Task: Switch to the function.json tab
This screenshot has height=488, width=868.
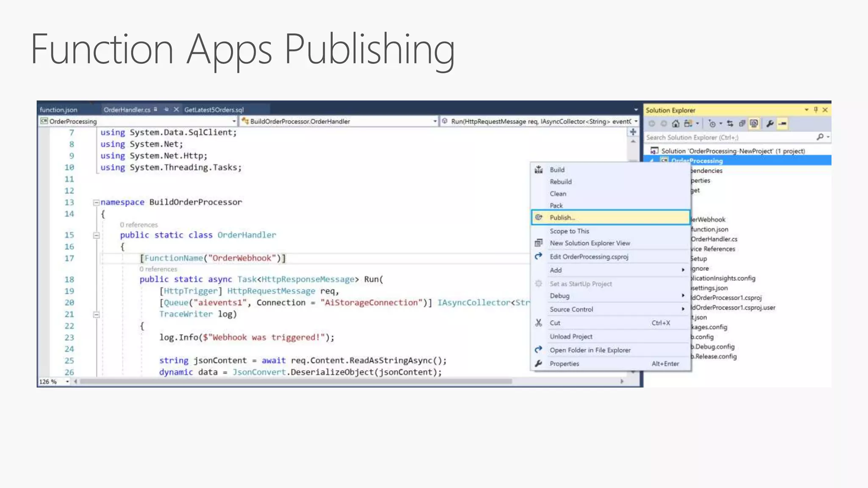Action: coord(59,110)
